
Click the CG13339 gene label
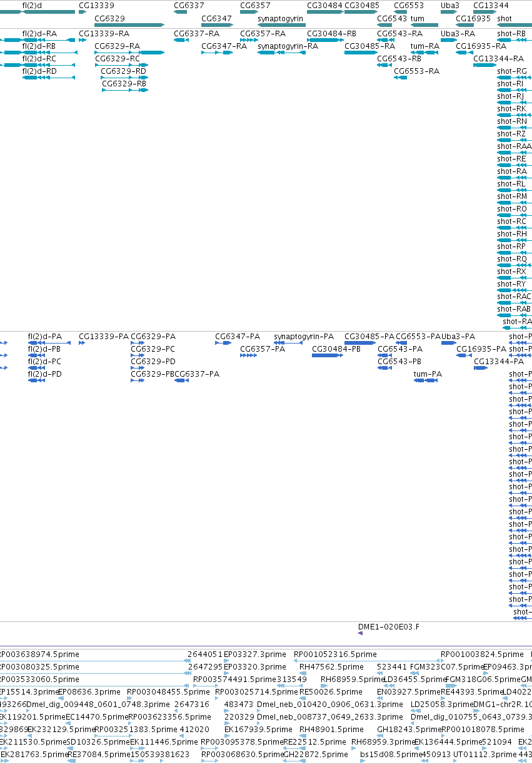pyautogui.click(x=96, y=6)
